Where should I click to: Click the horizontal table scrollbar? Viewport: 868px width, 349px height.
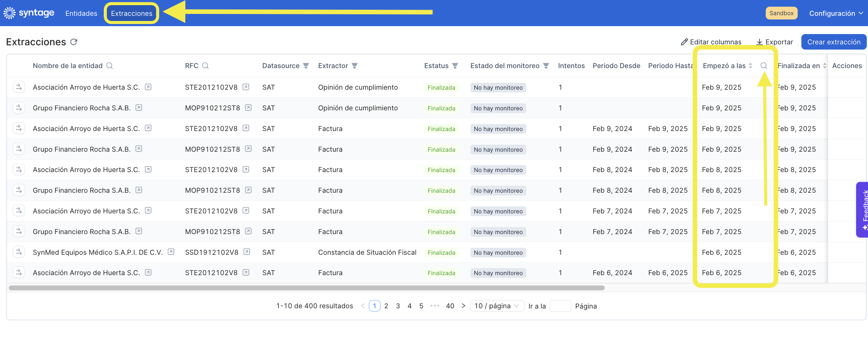coord(307,288)
